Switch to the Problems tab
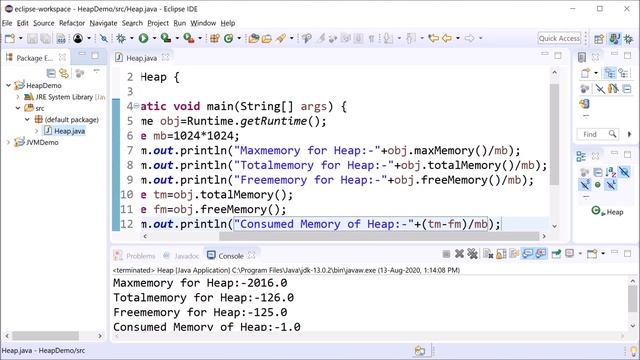This screenshot has width=640, height=360. 135,256
